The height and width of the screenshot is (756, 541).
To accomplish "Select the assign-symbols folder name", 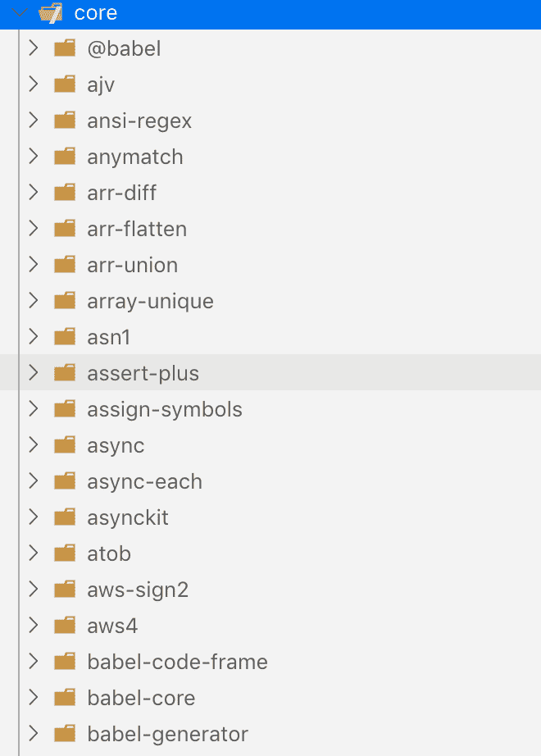I will (x=165, y=410).
